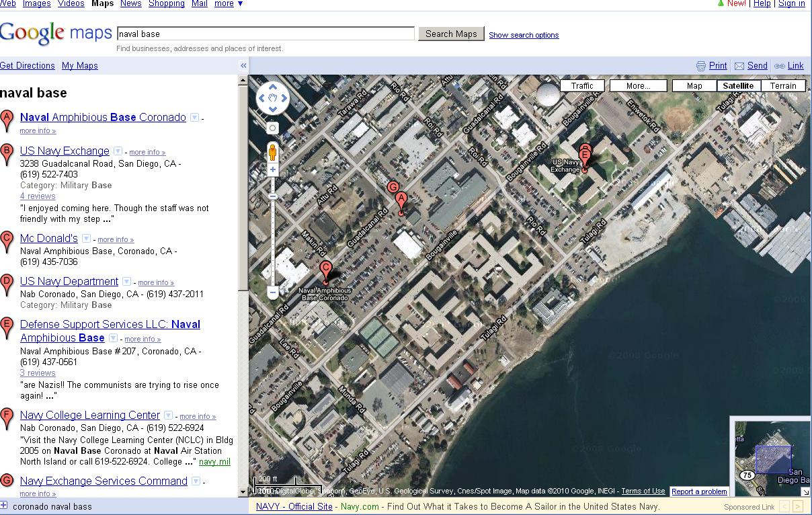Collapse the overview minimap with corner arrow
The width and height of the screenshot is (812, 515).
806,492
